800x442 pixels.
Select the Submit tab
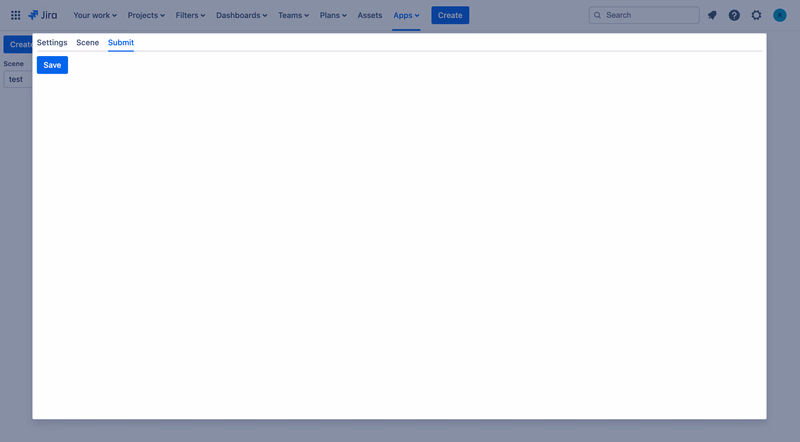[x=121, y=42]
